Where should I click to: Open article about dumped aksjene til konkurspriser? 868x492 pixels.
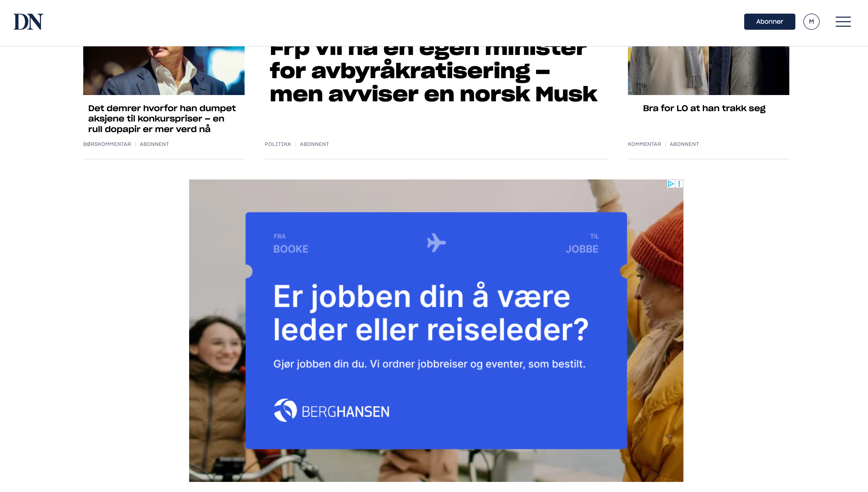(x=162, y=119)
